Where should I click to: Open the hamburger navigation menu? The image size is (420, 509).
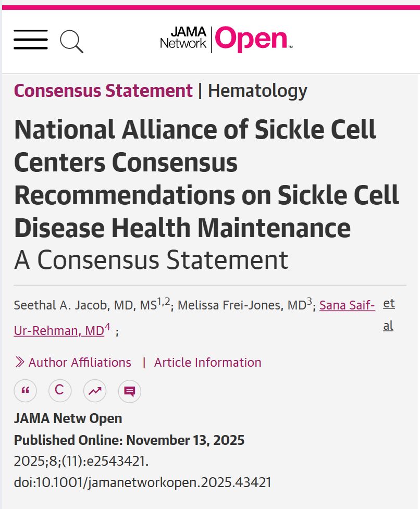coord(30,40)
